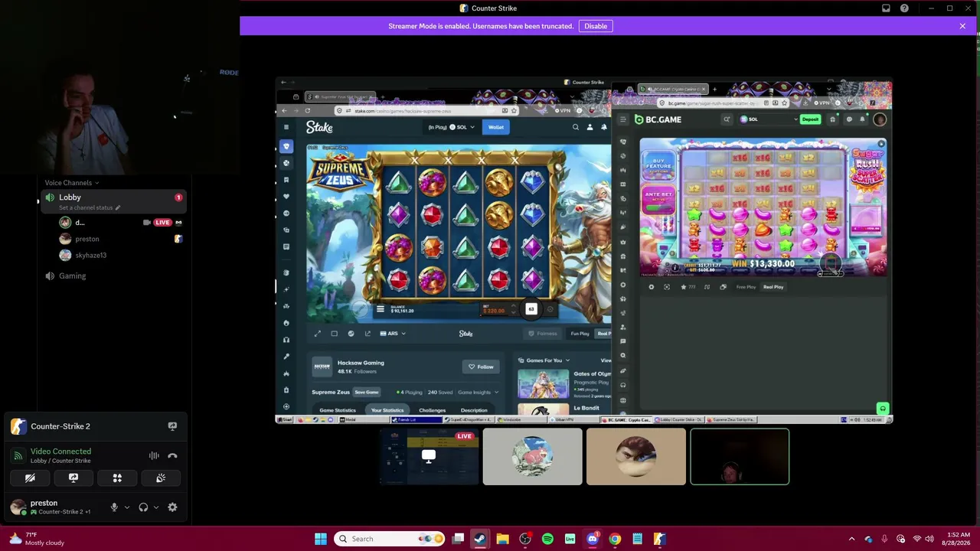
Task: Switch to the Game Statistics tab
Action: click(338, 410)
